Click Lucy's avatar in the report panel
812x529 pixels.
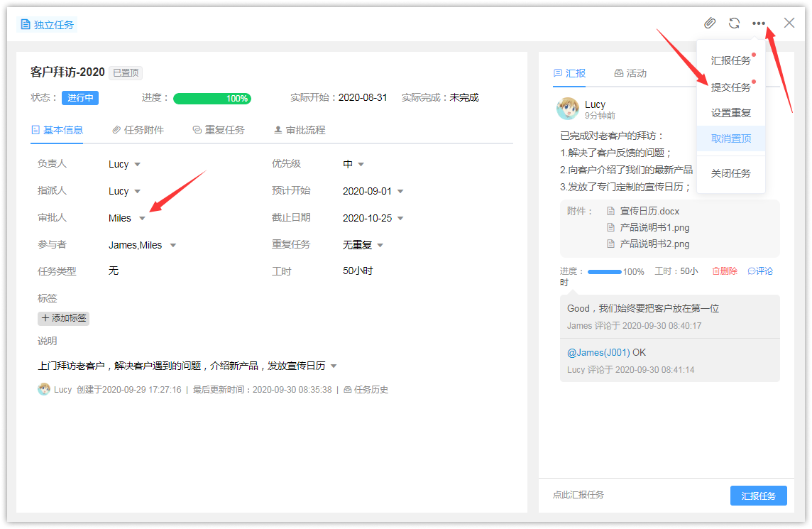point(568,109)
